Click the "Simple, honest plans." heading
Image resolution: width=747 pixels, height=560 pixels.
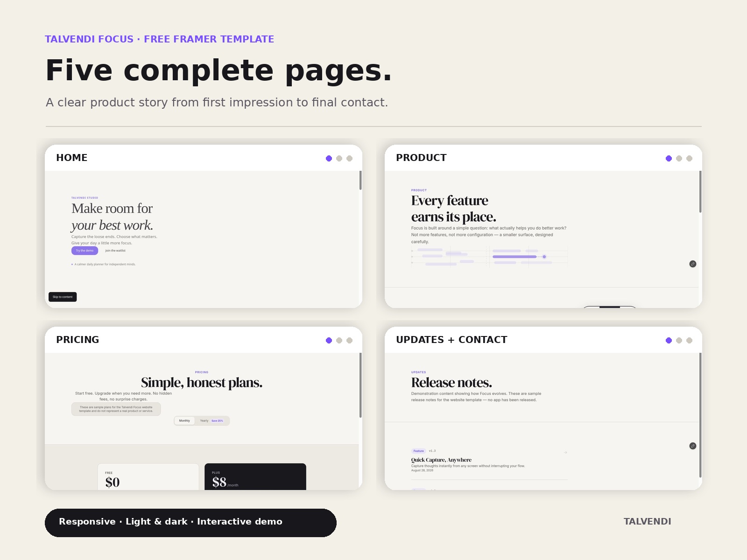(202, 382)
